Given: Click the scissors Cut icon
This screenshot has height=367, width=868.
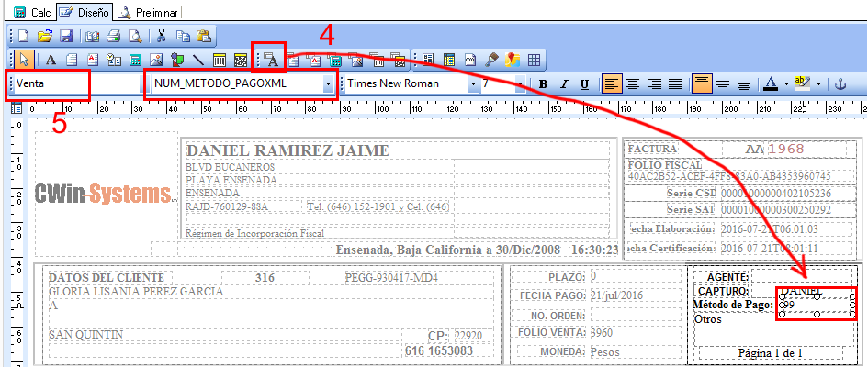Looking at the screenshot, I should [161, 37].
